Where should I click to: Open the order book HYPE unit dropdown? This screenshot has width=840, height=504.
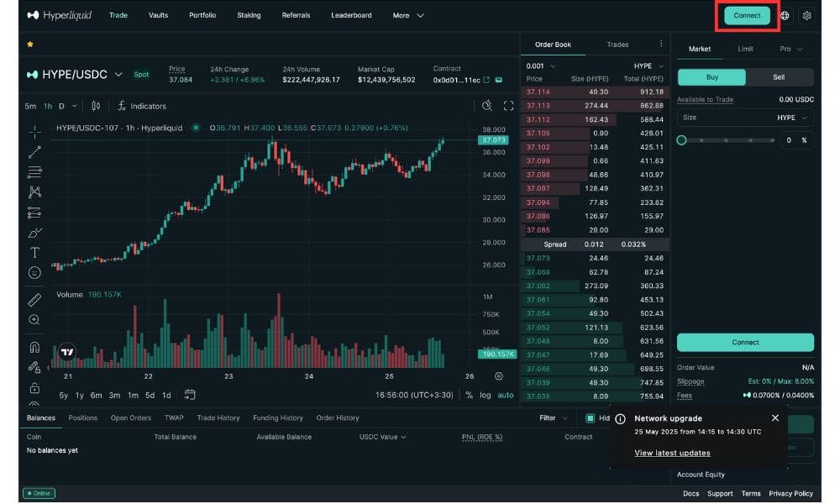click(648, 66)
